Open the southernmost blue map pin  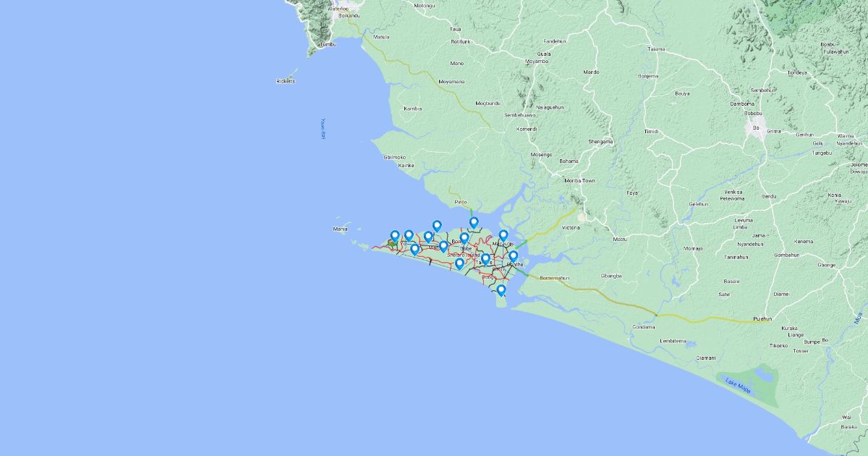(501, 290)
